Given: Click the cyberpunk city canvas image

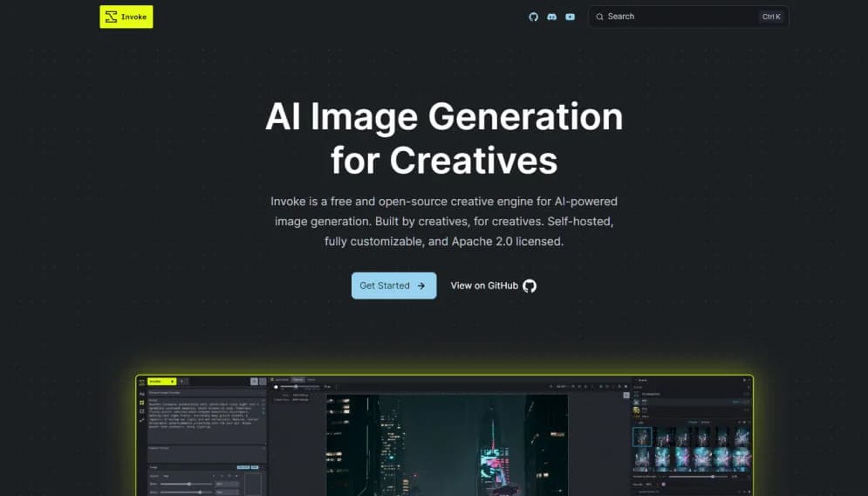Looking at the screenshot, I should [447, 445].
